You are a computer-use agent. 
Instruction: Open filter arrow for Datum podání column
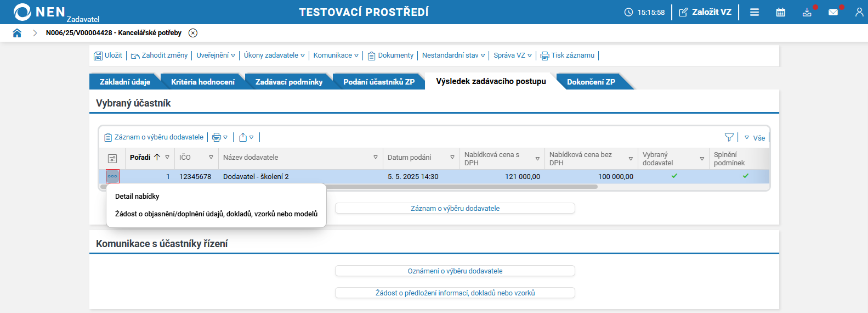[452, 158]
